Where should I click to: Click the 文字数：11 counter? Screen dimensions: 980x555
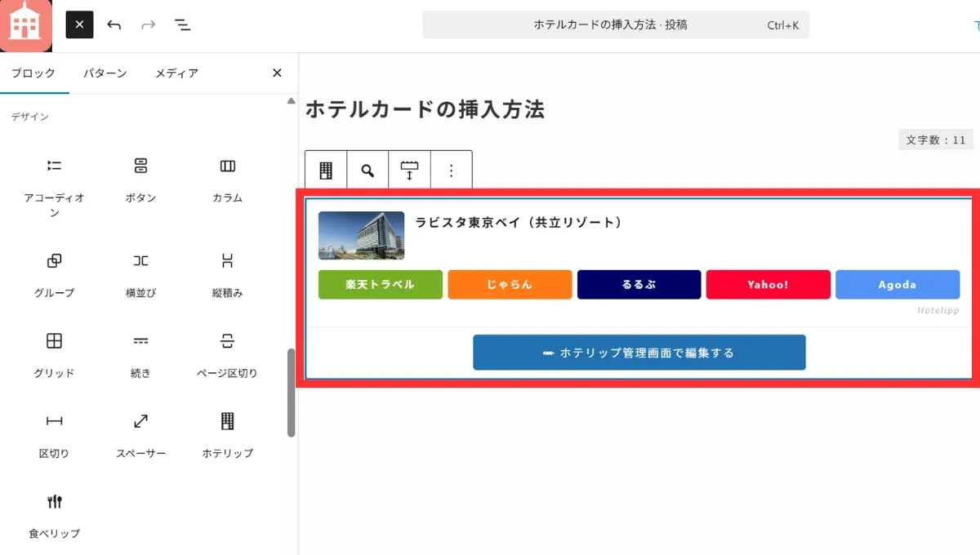pyautogui.click(x=936, y=140)
